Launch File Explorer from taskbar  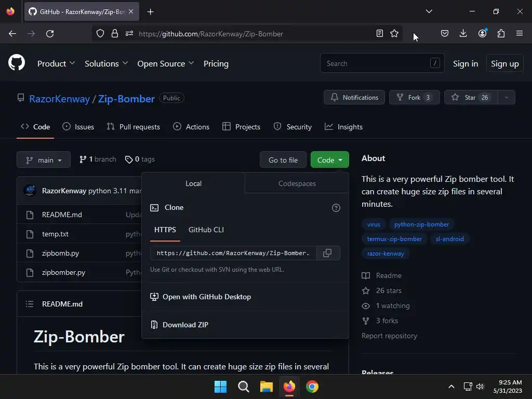coord(267,387)
